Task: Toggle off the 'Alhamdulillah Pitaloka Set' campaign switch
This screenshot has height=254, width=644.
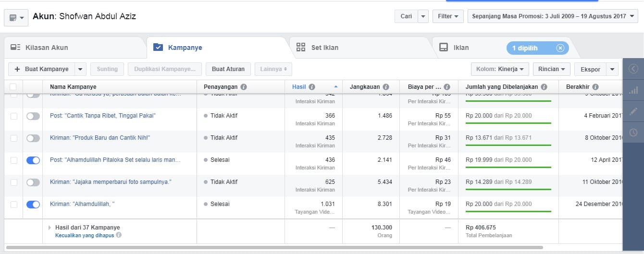Action: (33, 160)
